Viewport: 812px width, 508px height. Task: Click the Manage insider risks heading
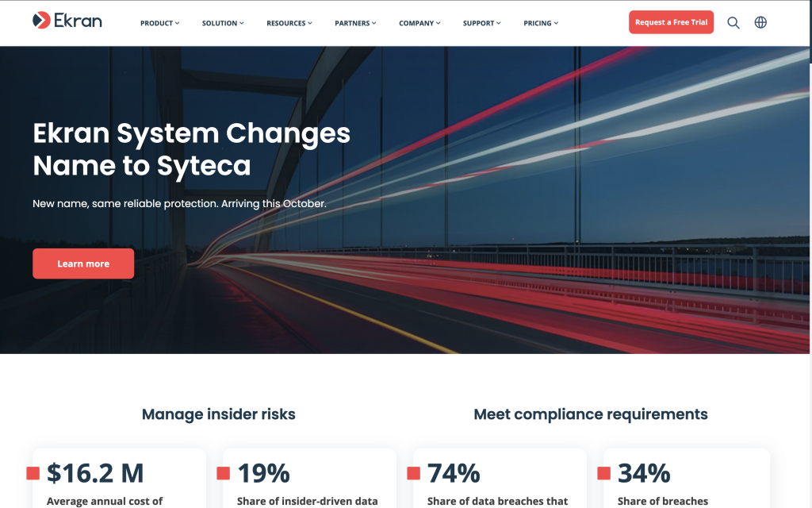pyautogui.click(x=219, y=414)
